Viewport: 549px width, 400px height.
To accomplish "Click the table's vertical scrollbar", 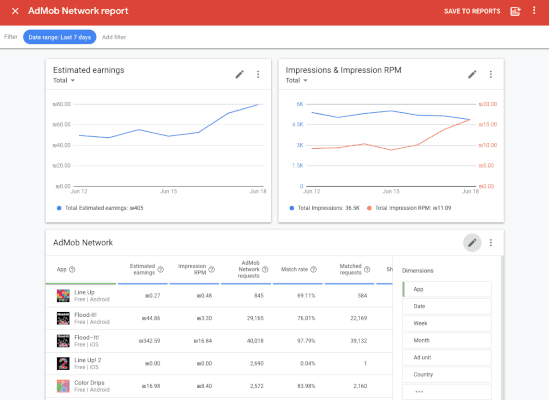I will tap(502, 328).
